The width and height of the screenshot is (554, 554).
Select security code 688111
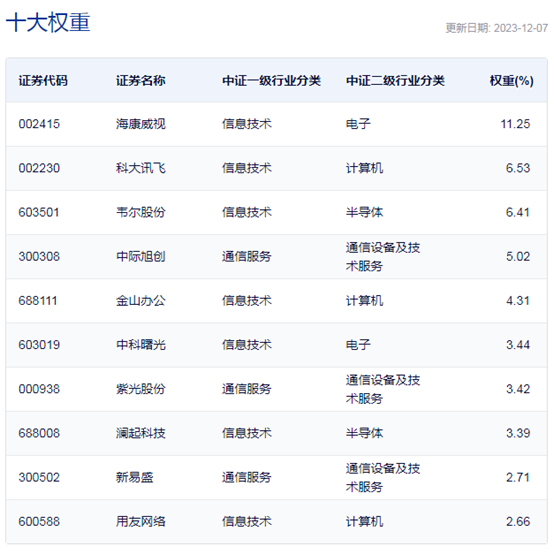38,301
